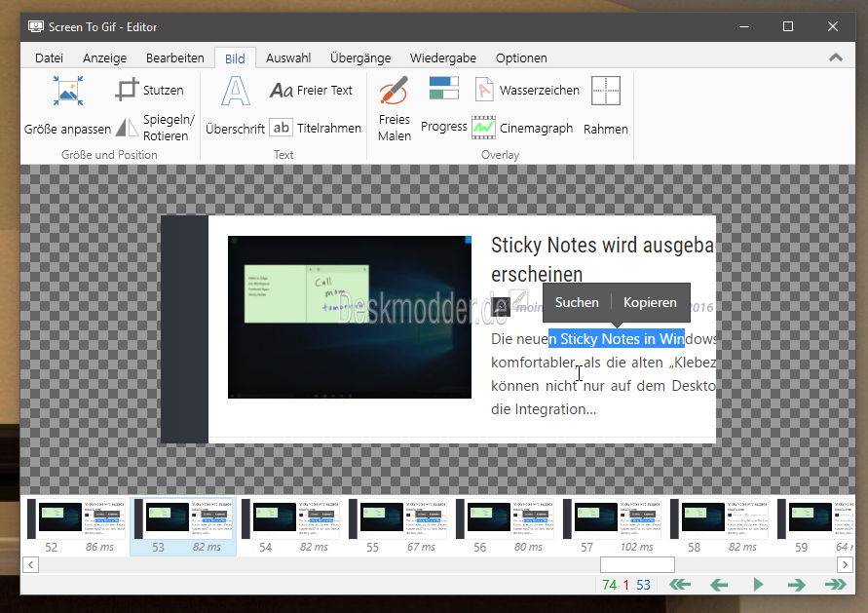868x613 pixels.
Task: Select frame 59 thumbnail
Action: (813, 526)
